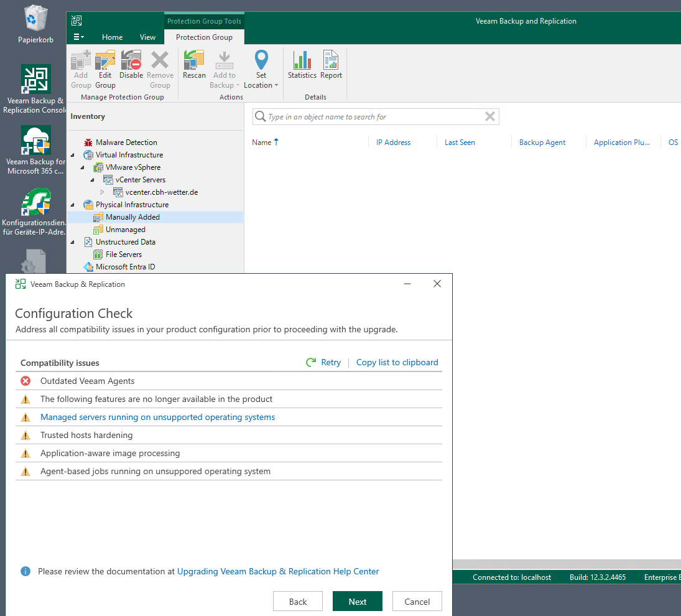Open Veeam Backup for Microsoft 365 shortcut
Screen dimensions: 681x616
35,142
